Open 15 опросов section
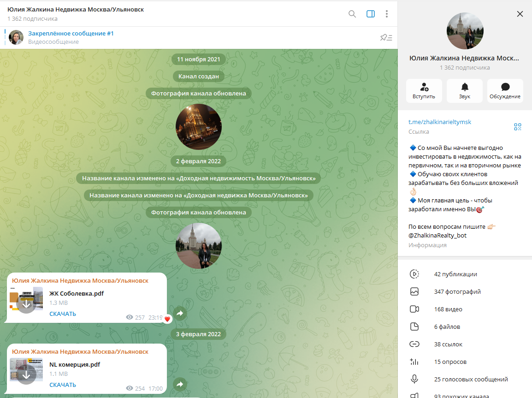 pos(465,362)
